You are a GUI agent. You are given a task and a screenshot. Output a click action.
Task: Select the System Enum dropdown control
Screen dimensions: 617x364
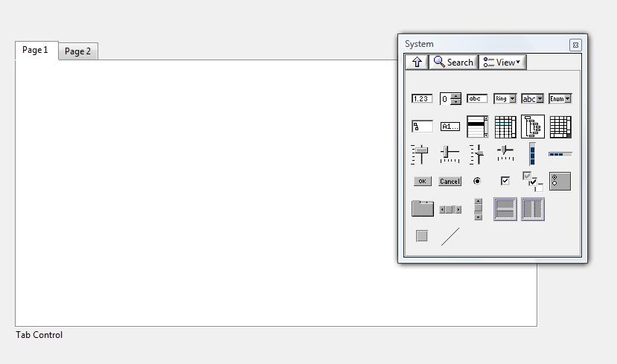pos(560,98)
